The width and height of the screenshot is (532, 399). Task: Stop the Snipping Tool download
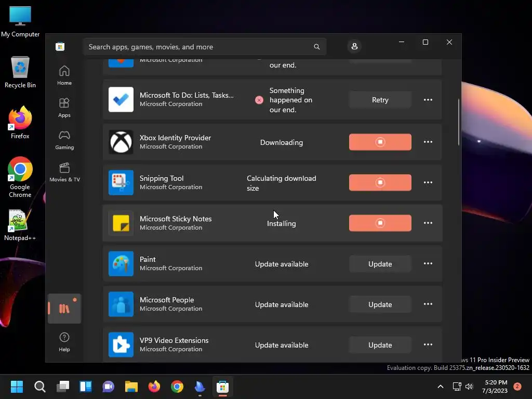click(x=380, y=182)
